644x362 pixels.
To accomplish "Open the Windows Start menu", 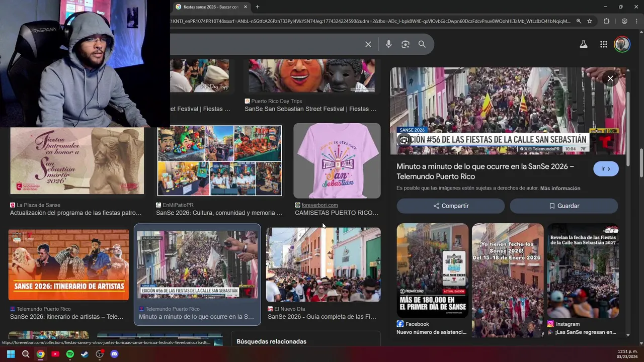I will [11, 354].
